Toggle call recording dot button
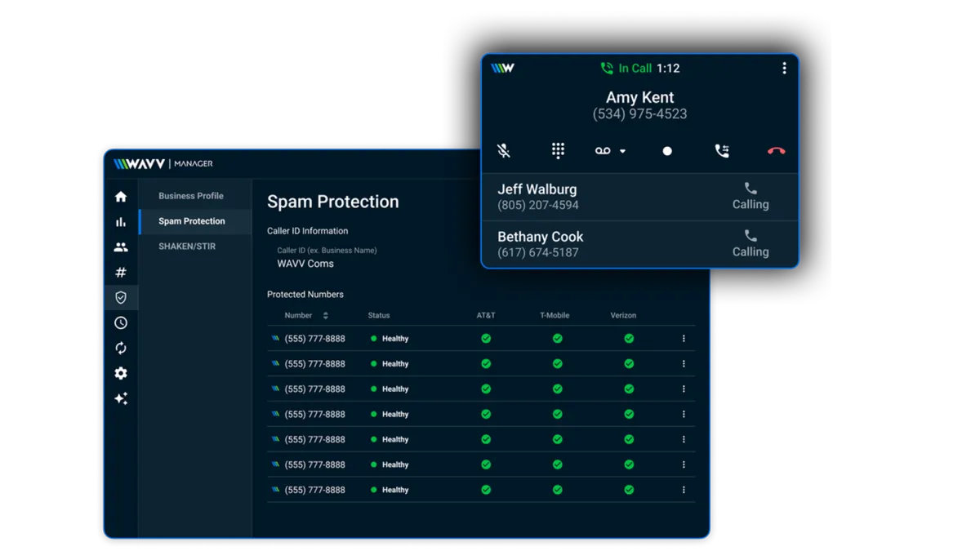This screenshot has height=551, width=980. (667, 151)
